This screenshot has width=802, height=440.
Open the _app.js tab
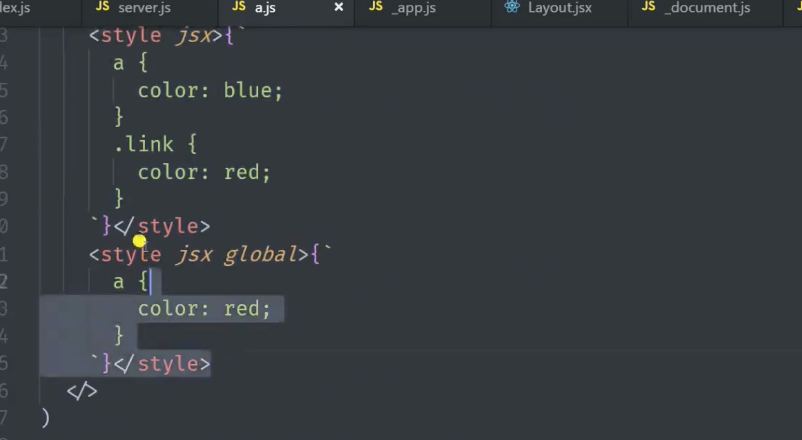pyautogui.click(x=422, y=8)
